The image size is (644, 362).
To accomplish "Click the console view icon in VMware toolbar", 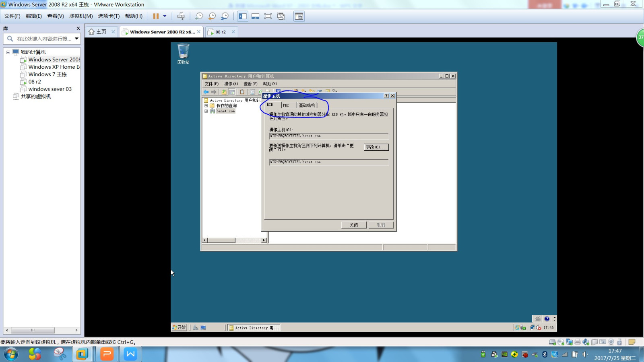I will click(299, 16).
